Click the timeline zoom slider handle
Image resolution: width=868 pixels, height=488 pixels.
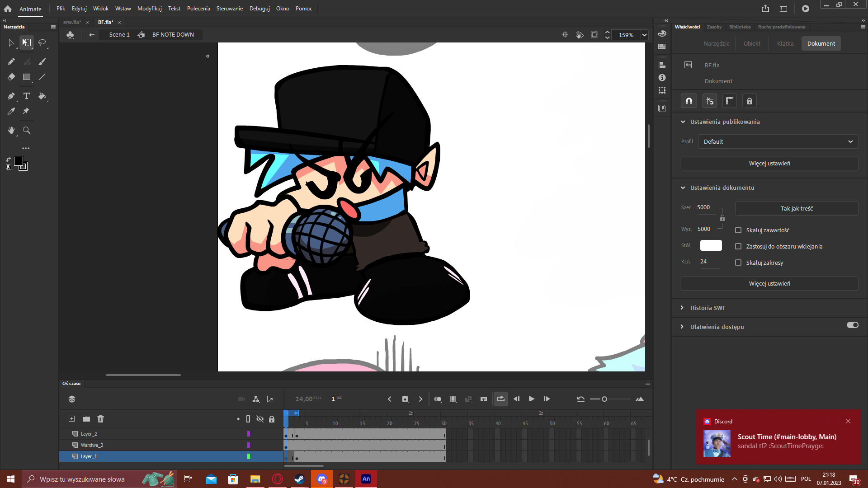604,399
